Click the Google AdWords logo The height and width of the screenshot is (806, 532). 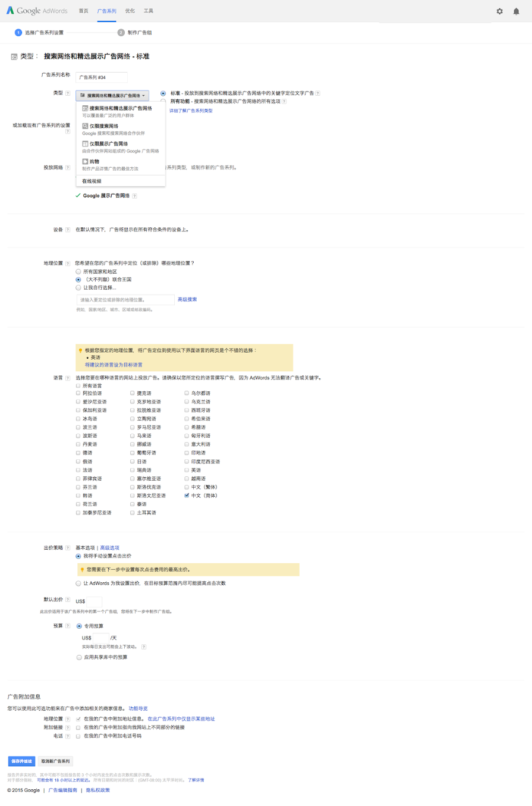click(37, 11)
